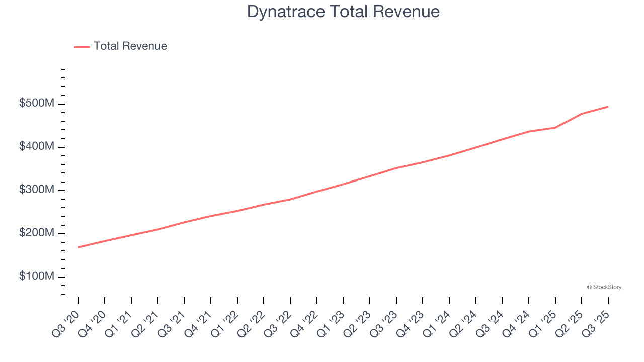This screenshot has width=644, height=362.
Task: Select the chart title 'Dynatrace Total Revenue'
Action: (344, 11)
